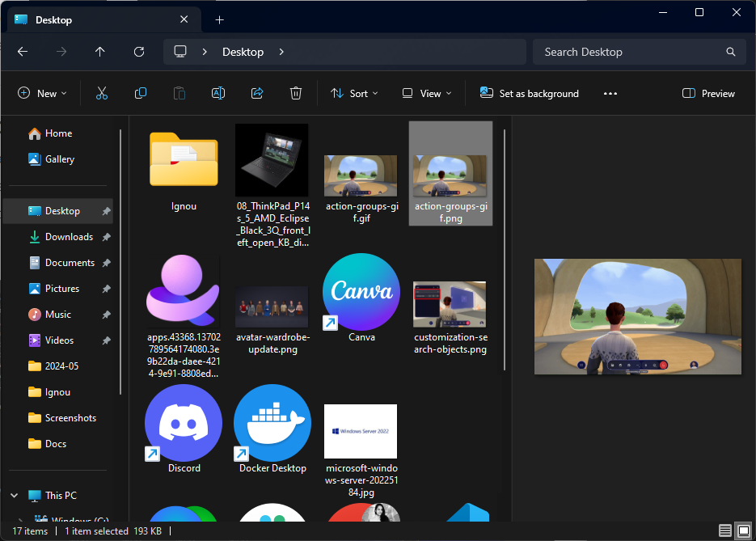Select This PC in navigation pane

pos(52,495)
